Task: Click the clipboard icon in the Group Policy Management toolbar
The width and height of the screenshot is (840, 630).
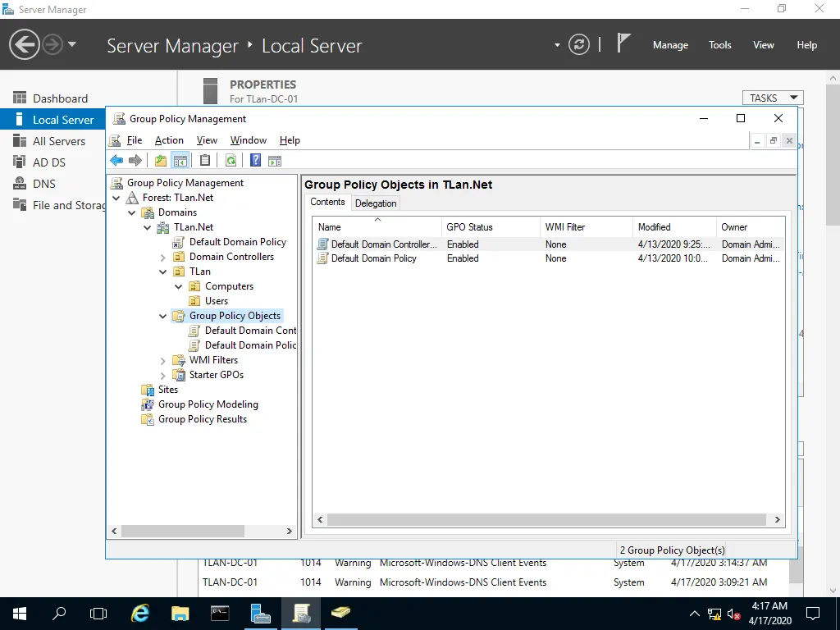Action: (204, 160)
